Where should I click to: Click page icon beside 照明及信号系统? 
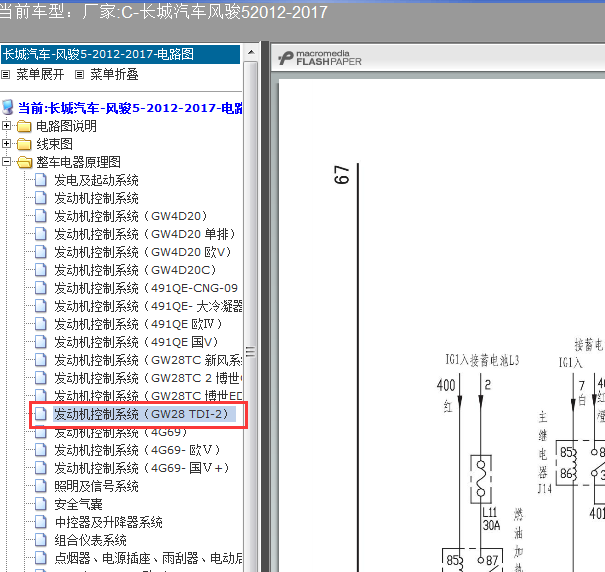point(41,486)
